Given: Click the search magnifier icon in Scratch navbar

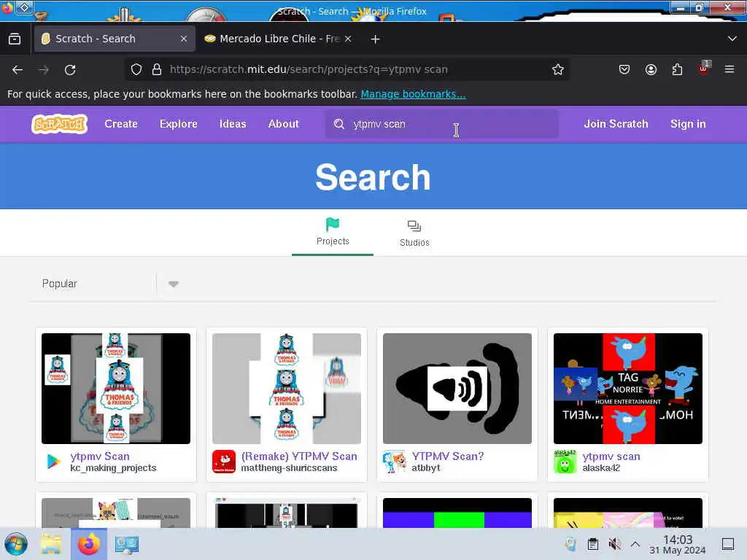Looking at the screenshot, I should 338,124.
